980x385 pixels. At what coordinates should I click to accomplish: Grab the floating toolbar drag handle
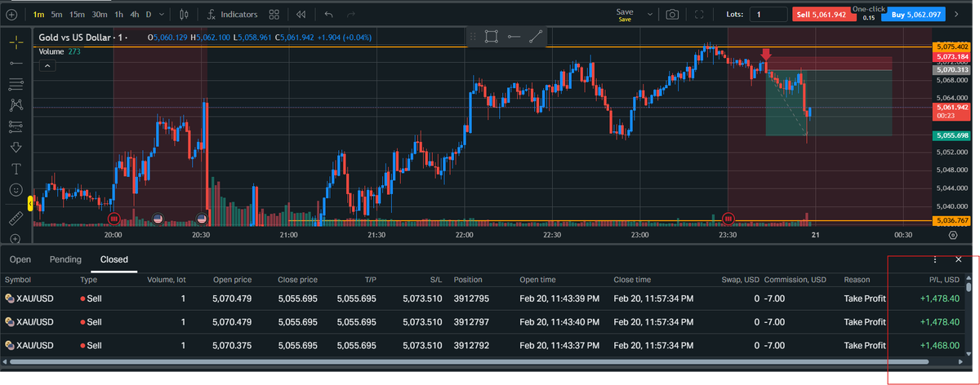coord(472,36)
